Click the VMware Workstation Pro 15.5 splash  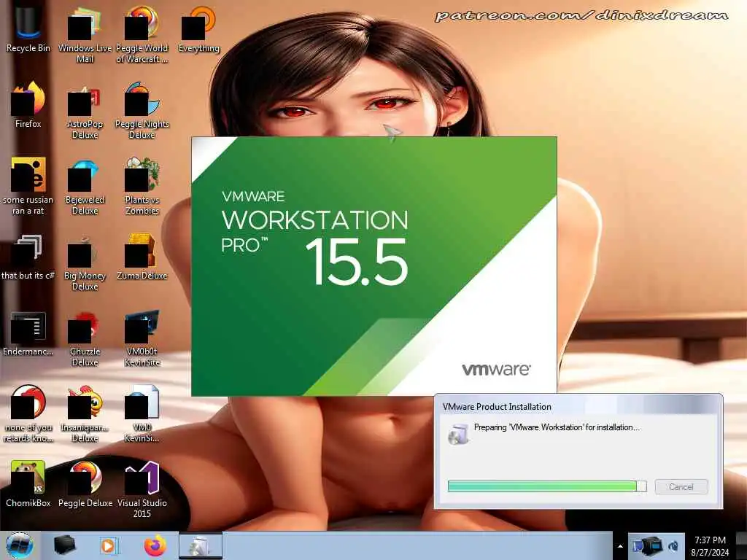click(374, 265)
